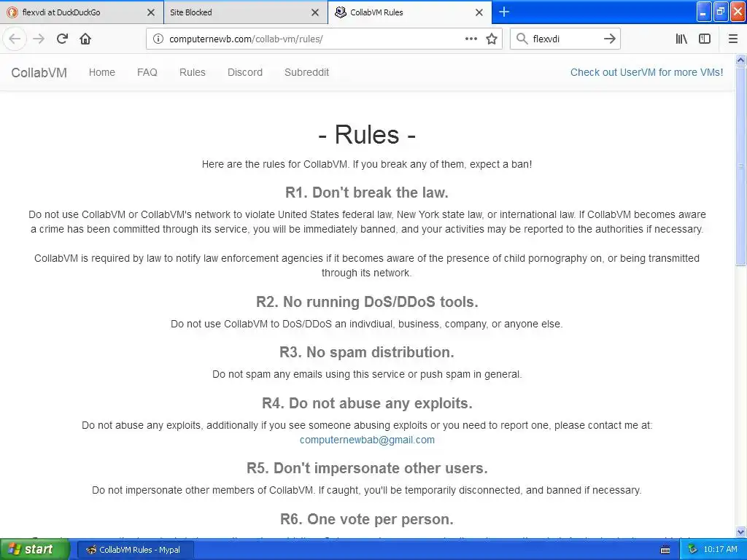Click the scrollbar down arrow

[740, 532]
